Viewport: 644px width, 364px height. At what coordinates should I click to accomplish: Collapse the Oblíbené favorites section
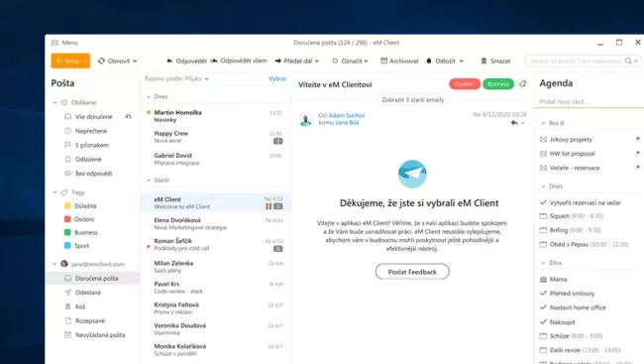54,102
